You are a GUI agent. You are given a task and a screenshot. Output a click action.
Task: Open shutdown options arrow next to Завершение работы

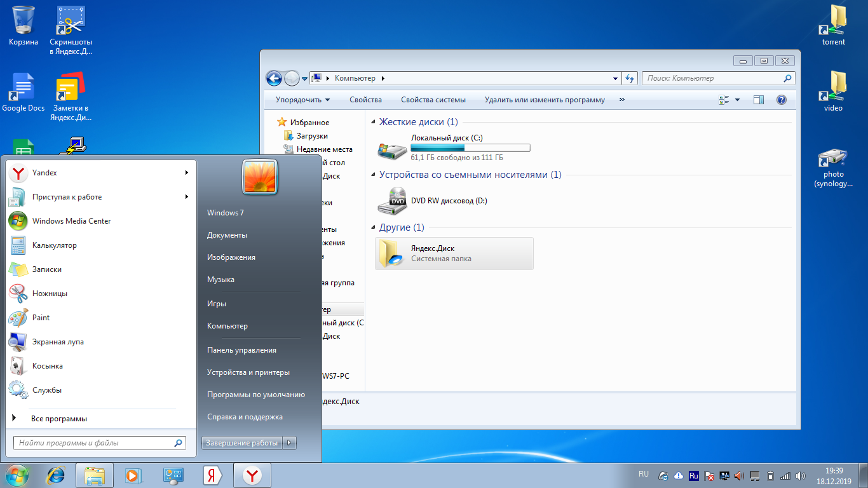[290, 443]
